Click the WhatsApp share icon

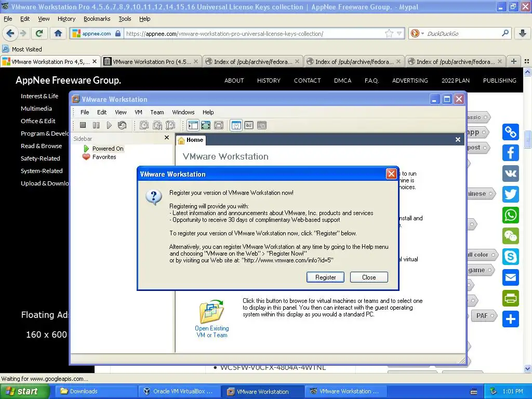511,215
